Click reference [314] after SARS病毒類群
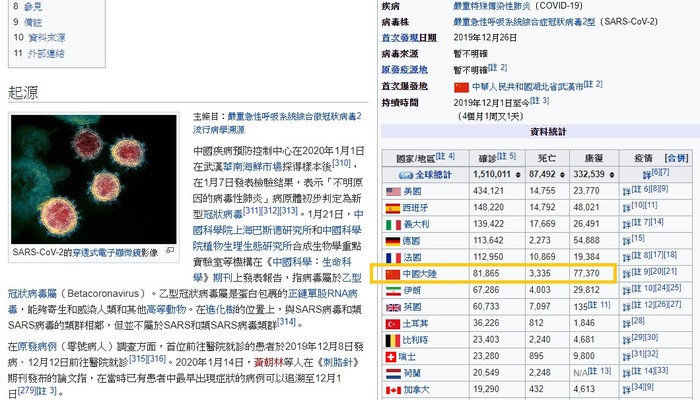Image resolution: width=700 pixels, height=400 pixels. click(286, 322)
